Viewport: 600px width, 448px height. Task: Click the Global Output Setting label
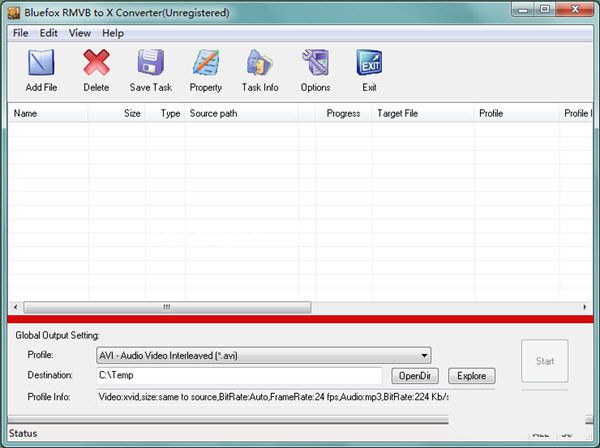point(57,336)
